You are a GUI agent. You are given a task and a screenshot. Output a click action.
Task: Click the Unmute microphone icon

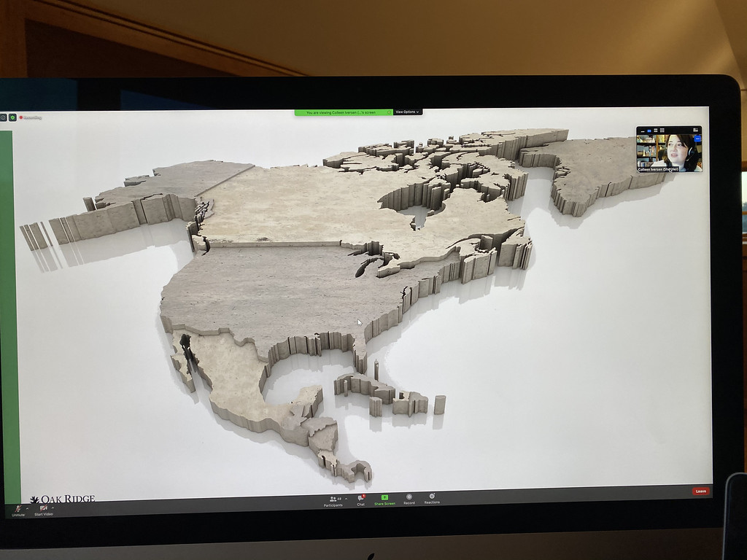click(18, 508)
